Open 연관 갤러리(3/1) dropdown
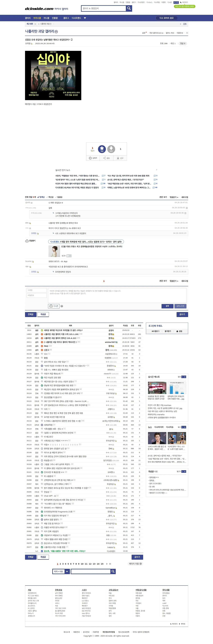213x644 pixels. [x=156, y=33]
